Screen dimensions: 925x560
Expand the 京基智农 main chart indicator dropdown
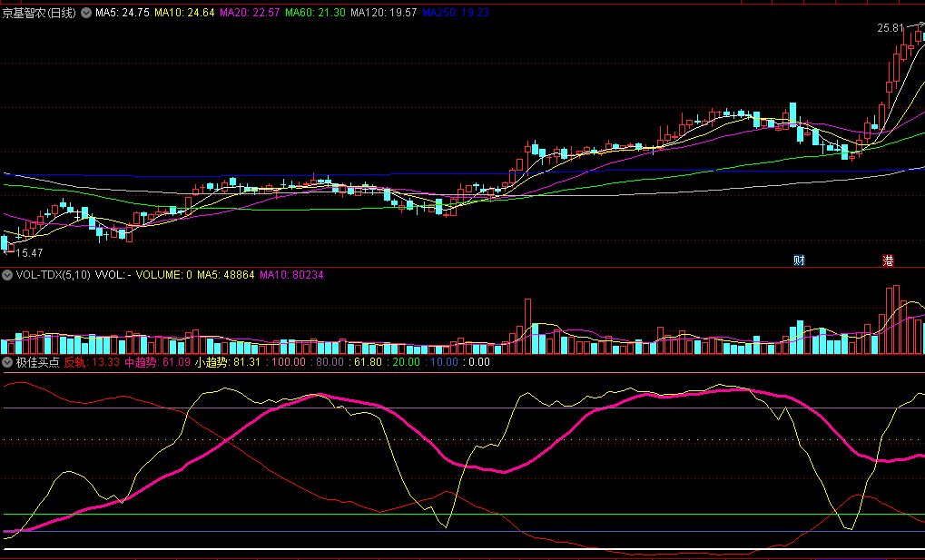click(x=86, y=13)
